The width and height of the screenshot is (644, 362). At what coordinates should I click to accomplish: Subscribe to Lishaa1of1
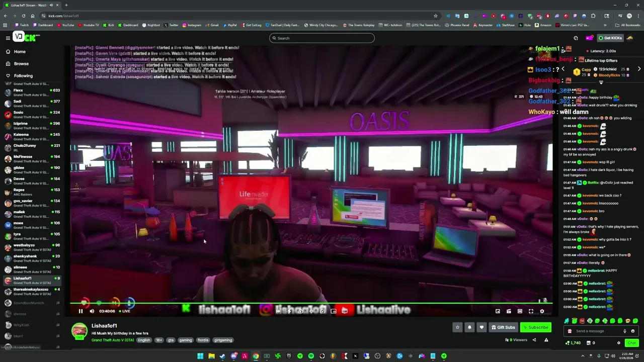[535, 327]
